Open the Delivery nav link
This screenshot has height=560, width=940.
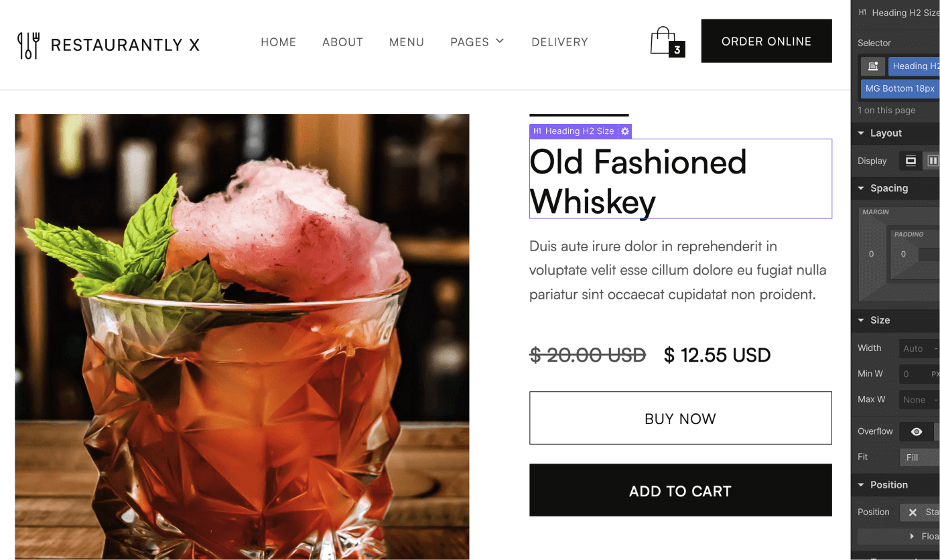(x=559, y=42)
